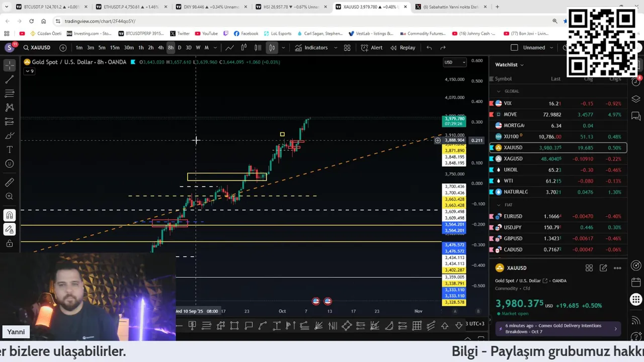Screen dimensions: 644x362
Task: Open the UTC+3 timezone menu
Action: pos(475,324)
